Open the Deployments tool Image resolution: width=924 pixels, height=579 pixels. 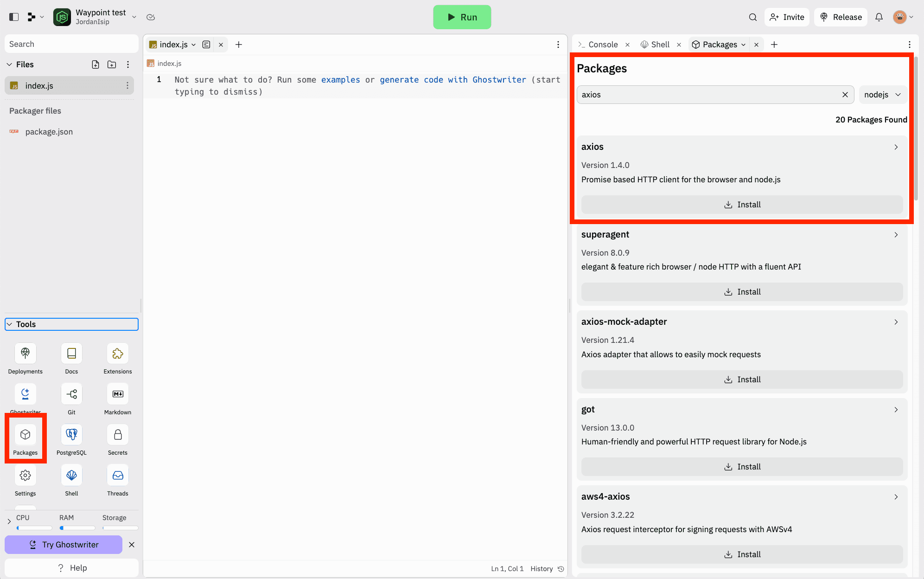pos(25,354)
